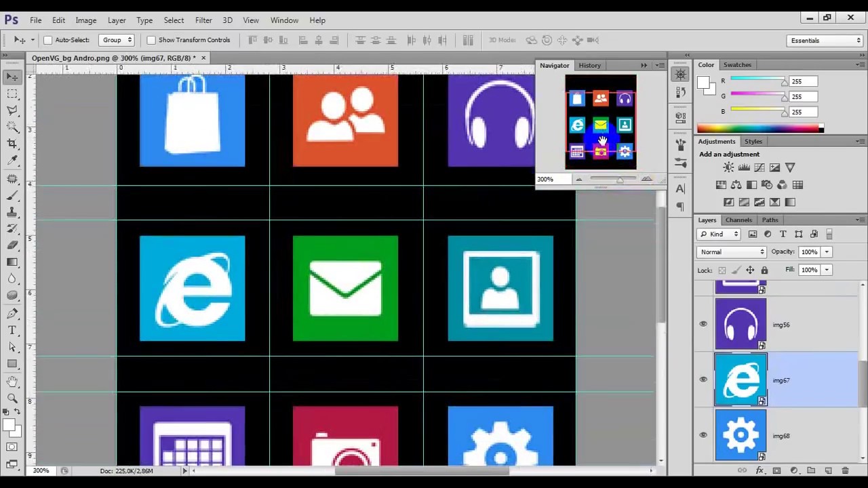Close the OpenVG_bg Andro.png document tab
Viewport: 868px width, 488px height.
pyautogui.click(x=203, y=58)
